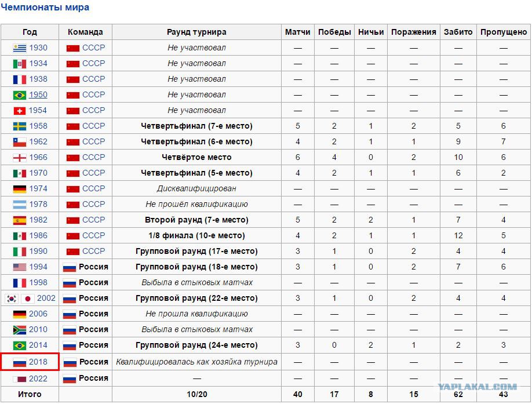Viewport: 532px width, 404px height.
Task: Click the Germany flag beside 1974
Action: point(19,189)
